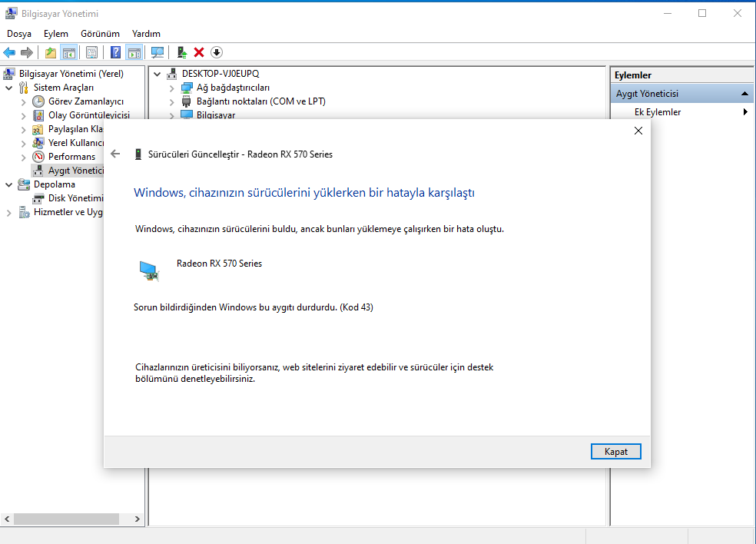756x544 pixels.
Task: Expand the Olay Görüntüleyicisi node
Action: pyautogui.click(x=23, y=116)
